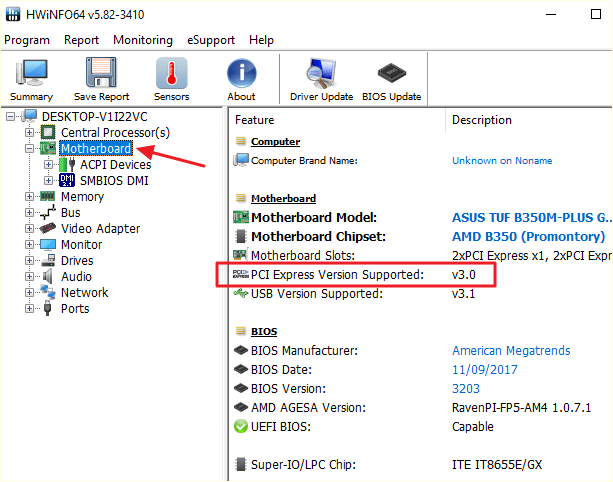Click the Central Processor(s) chip icon
This screenshot has height=482, width=613.
tap(48, 133)
